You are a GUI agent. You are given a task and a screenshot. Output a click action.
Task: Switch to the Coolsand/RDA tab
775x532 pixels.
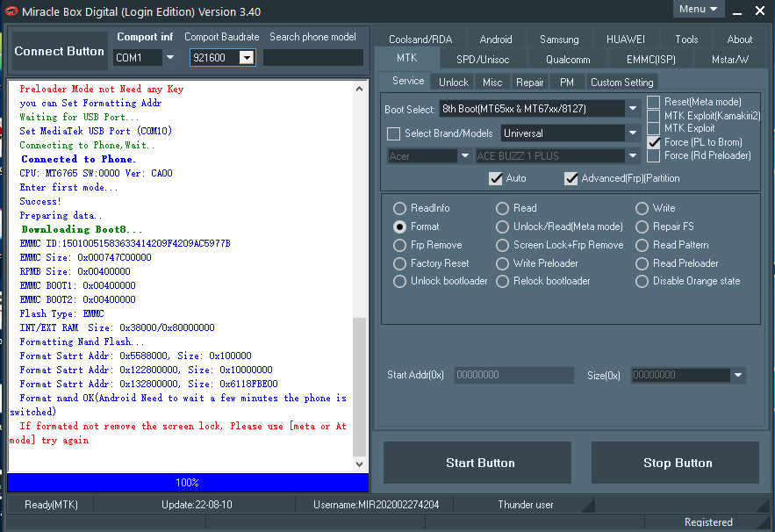(420, 39)
